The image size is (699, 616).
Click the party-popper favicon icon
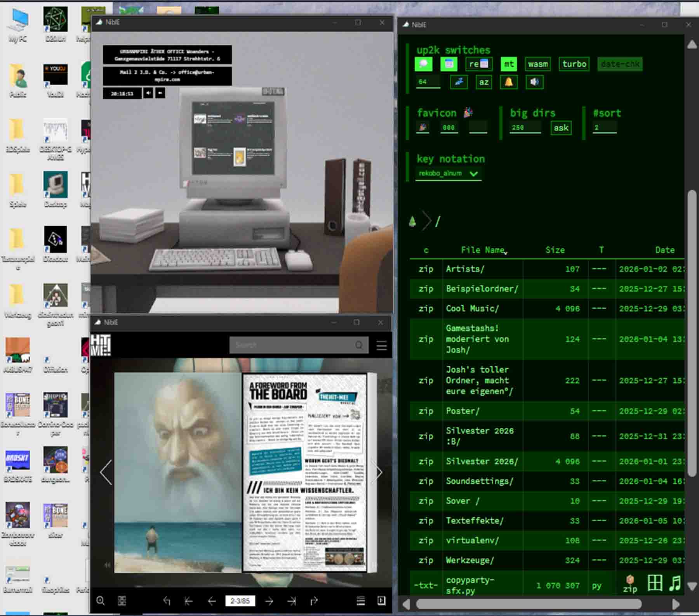click(423, 126)
